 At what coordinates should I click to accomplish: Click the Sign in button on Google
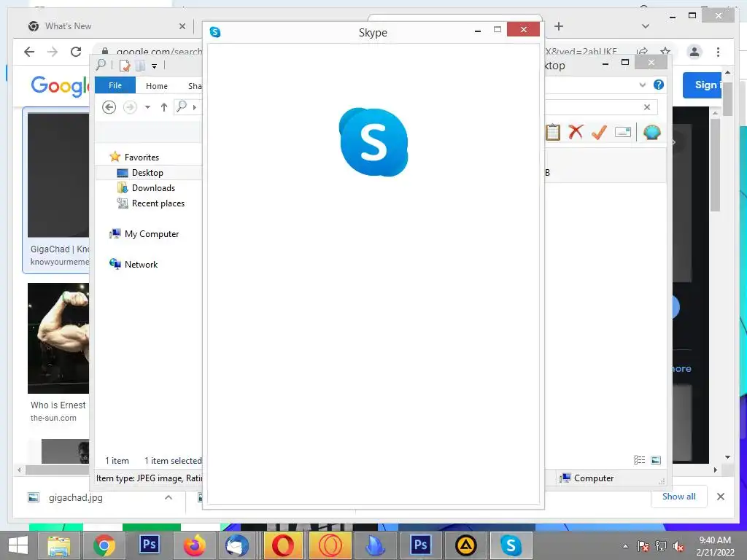(703, 85)
